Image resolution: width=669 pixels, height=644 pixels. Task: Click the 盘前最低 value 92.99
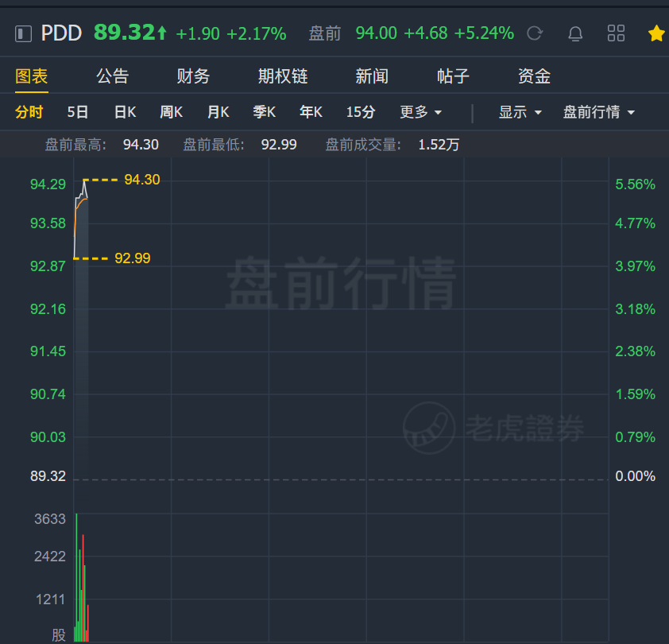click(279, 145)
